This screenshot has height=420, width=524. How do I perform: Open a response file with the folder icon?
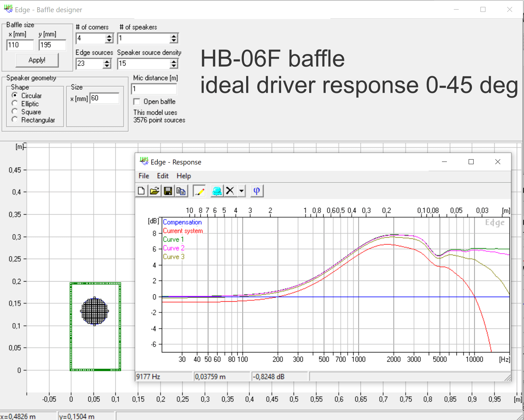coord(155,191)
